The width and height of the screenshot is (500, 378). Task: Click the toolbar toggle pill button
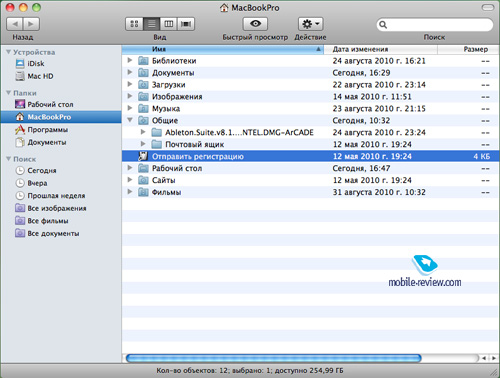[x=488, y=7]
